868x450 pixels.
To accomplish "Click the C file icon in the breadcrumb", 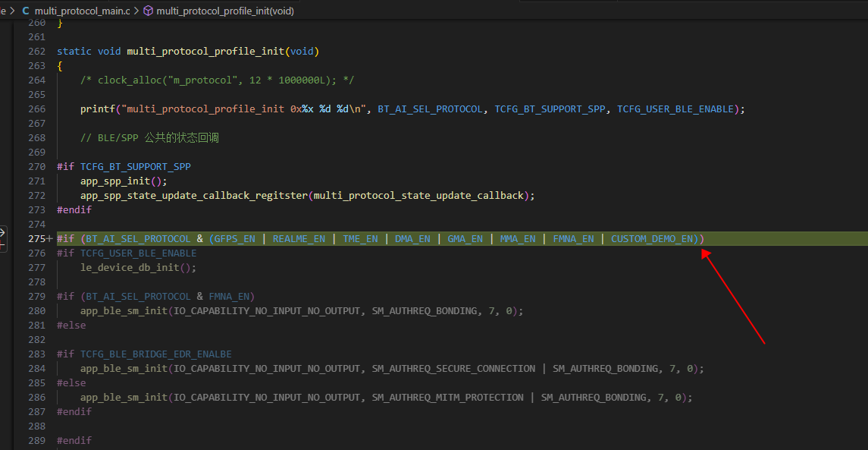I will (x=26, y=11).
